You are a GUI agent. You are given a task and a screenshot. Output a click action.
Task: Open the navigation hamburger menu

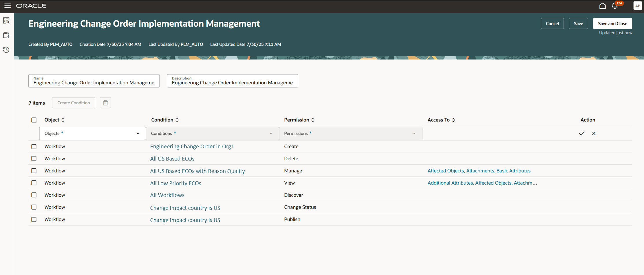[x=7, y=6]
